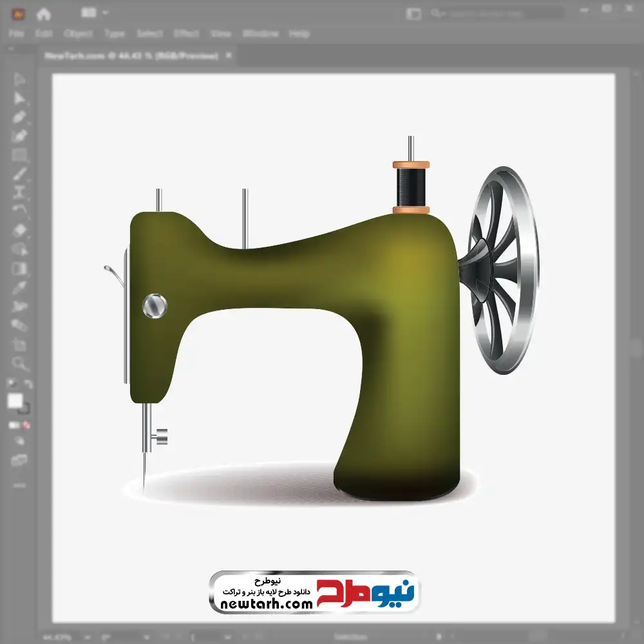Click the search field in top bar

497,14
